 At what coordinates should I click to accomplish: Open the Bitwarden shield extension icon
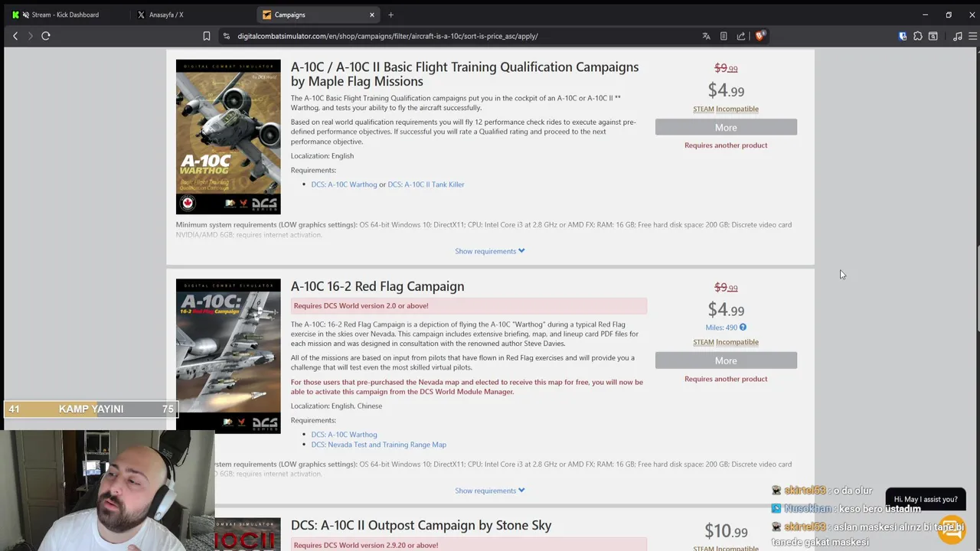coord(903,36)
